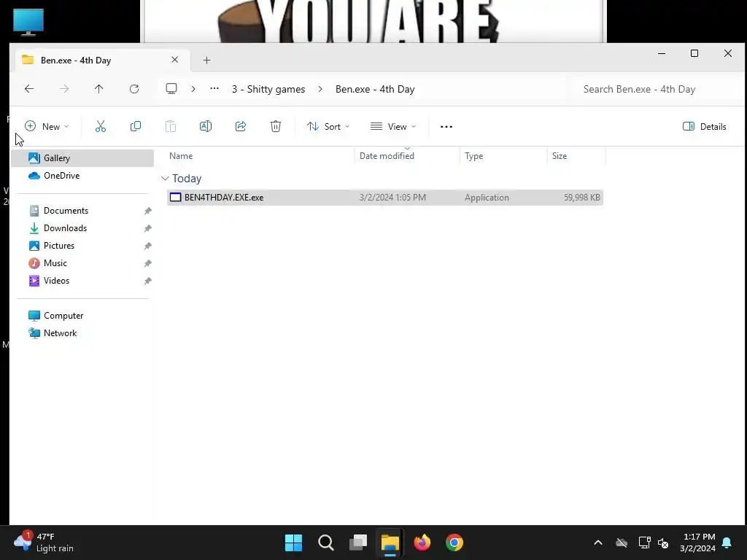Open Gallery in the sidebar
The width and height of the screenshot is (747, 560).
(x=82, y=158)
